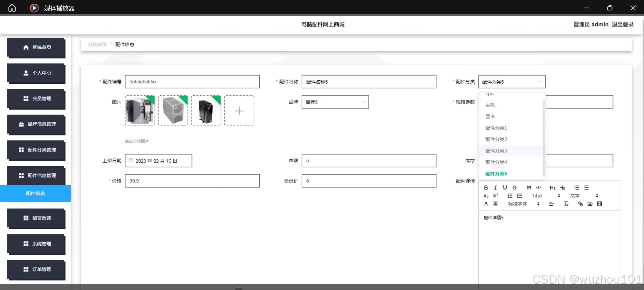Screen dimensions: 644x290
Task: Open the font color picker
Action: click(x=486, y=204)
